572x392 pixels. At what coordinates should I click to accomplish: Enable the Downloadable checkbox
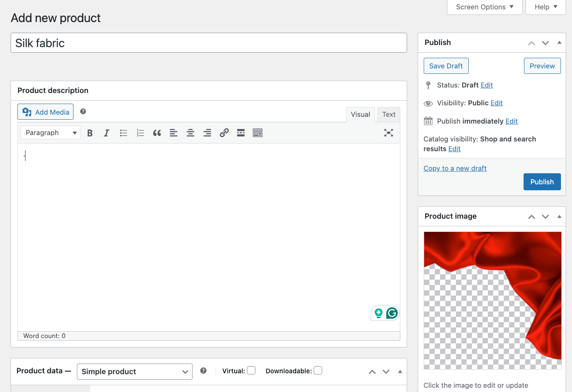(318, 370)
